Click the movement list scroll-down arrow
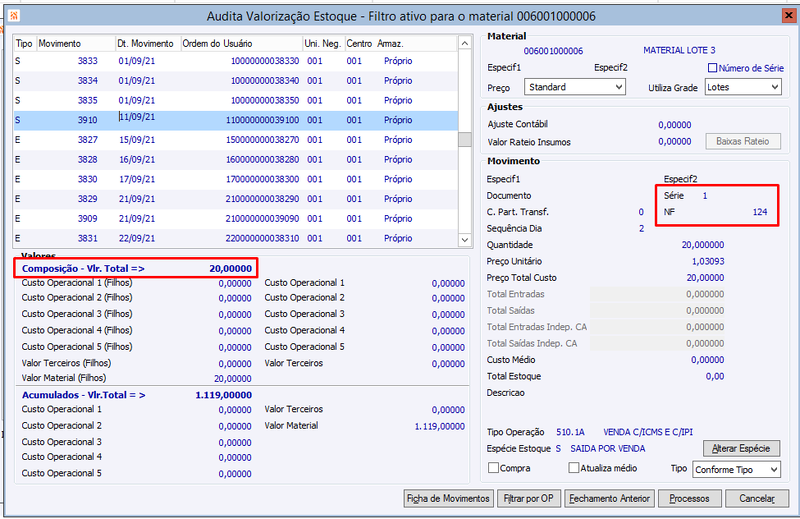800x519 pixels. pyautogui.click(x=464, y=239)
